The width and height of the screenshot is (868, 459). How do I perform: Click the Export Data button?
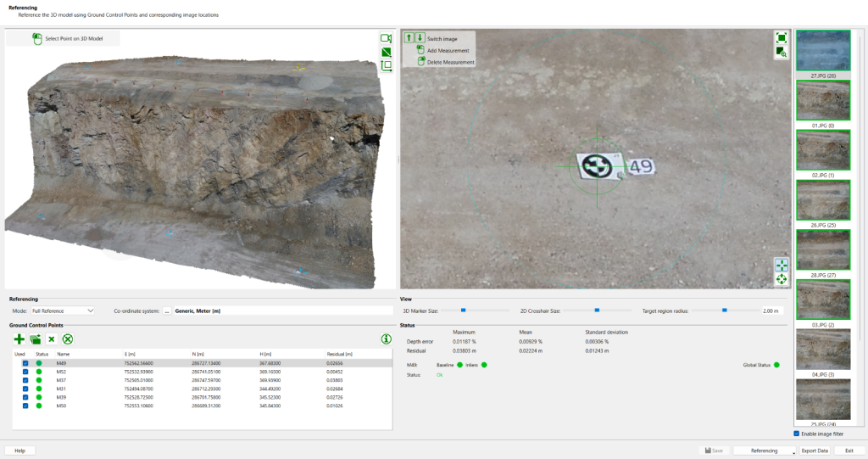tap(815, 451)
